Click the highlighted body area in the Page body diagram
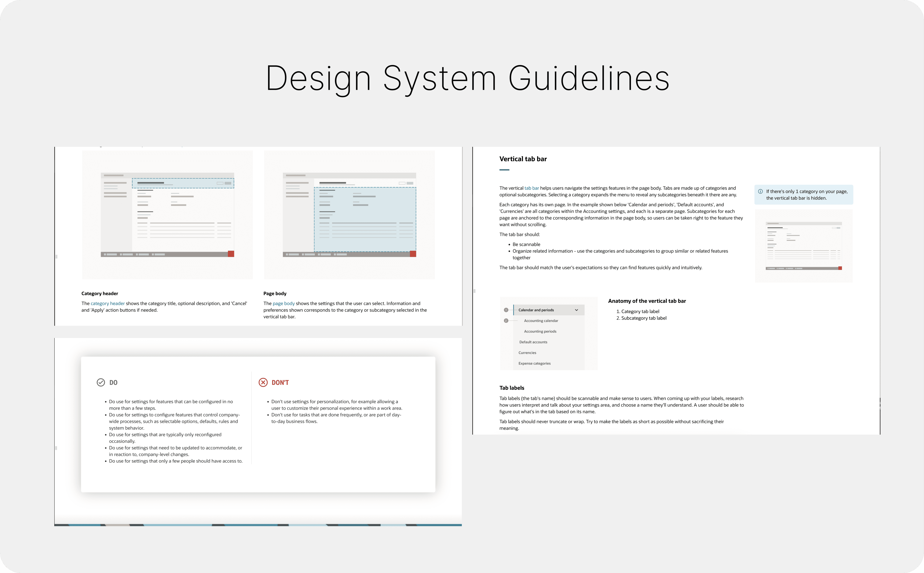Image resolution: width=924 pixels, height=573 pixels. click(365, 219)
